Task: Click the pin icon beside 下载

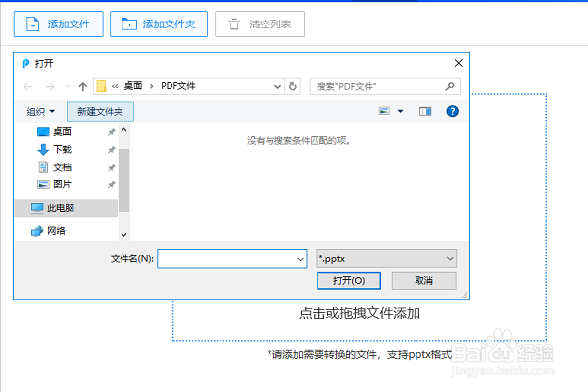Action: [x=112, y=150]
